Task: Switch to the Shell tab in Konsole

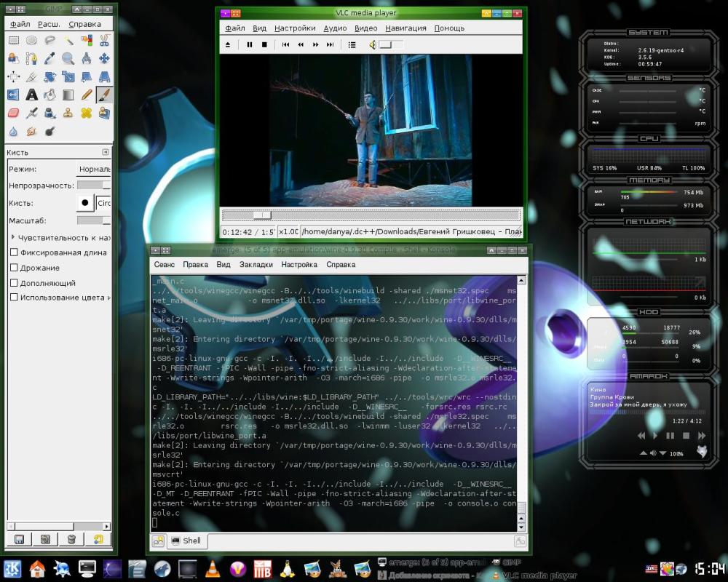Action: [186, 541]
